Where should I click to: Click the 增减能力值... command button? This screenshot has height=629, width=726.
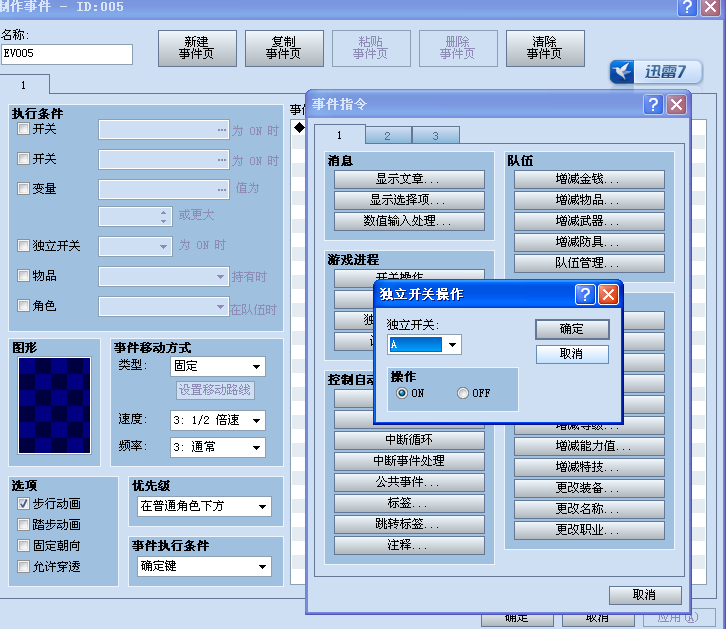pyautogui.click(x=589, y=446)
